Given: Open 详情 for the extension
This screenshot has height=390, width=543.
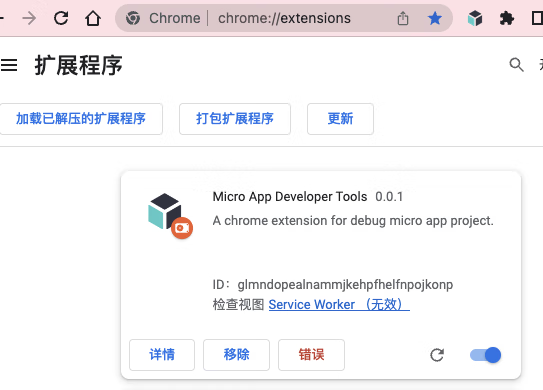Looking at the screenshot, I should pyautogui.click(x=162, y=355).
